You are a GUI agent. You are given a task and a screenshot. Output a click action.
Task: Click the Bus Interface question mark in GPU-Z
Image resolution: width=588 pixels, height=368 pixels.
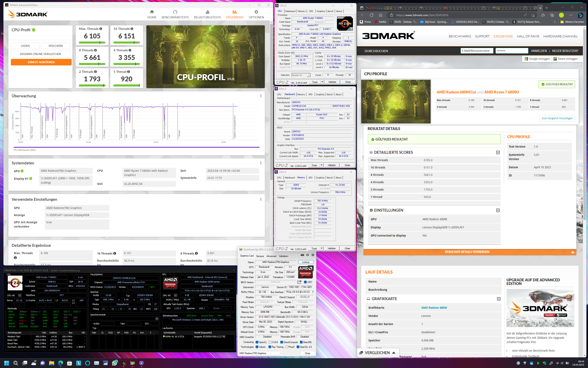tap(313, 292)
